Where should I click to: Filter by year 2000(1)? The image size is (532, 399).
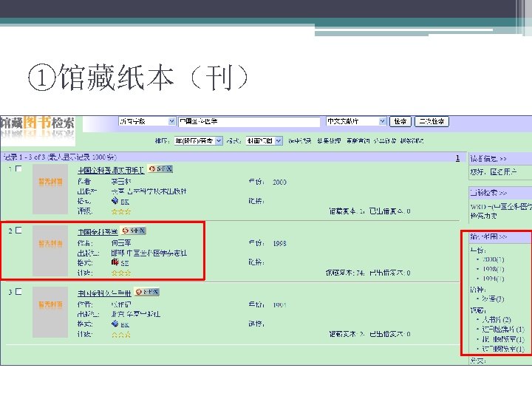tap(493, 259)
